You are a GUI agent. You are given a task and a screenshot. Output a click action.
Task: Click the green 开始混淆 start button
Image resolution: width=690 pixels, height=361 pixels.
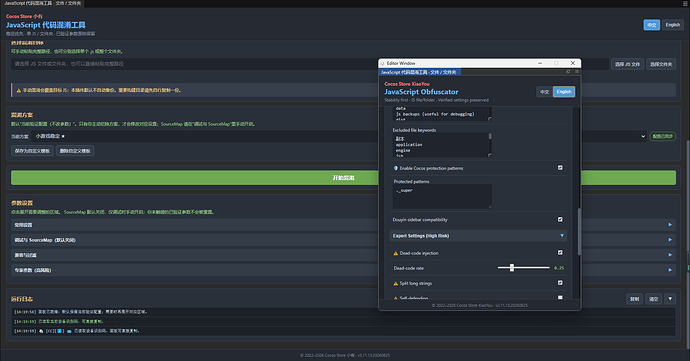[343, 178]
